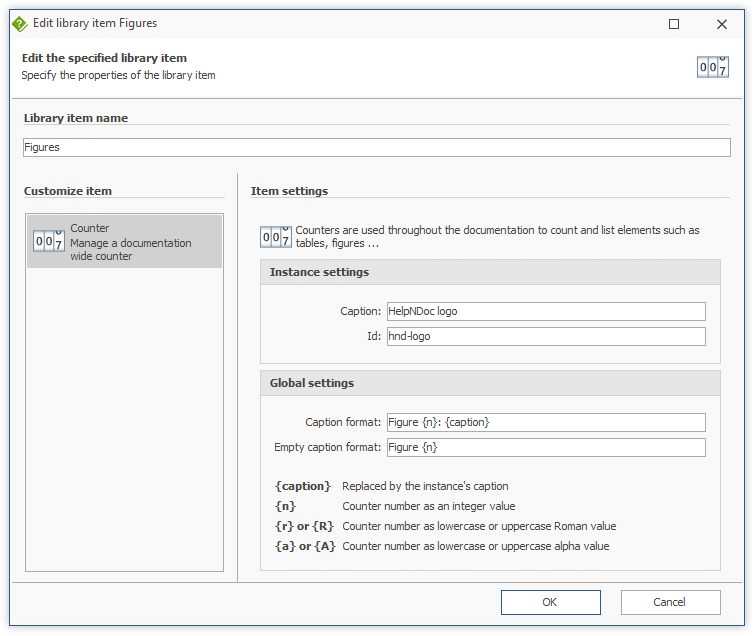
Task: Click counter icon beside Item settings description
Action: pyautogui.click(x=276, y=236)
